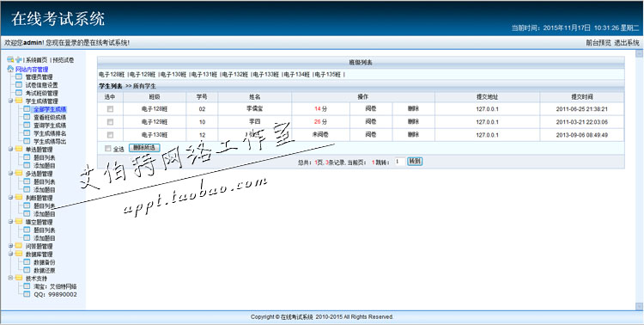
Task: Click the page icon next to 管理员管理
Action: (x=19, y=77)
